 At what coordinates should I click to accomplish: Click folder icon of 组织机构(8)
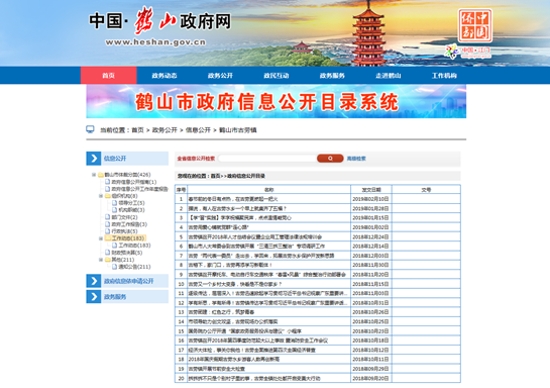(108, 196)
